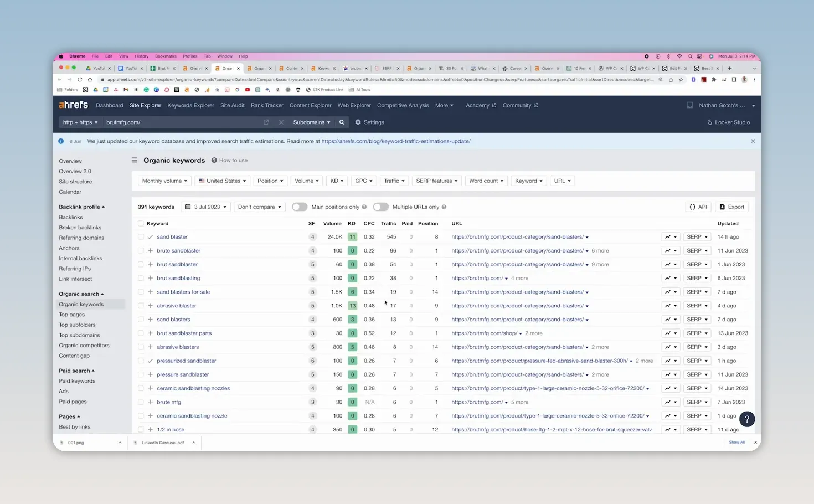Click the Chrome address bar
This screenshot has width=814, height=504.
[x=380, y=80]
